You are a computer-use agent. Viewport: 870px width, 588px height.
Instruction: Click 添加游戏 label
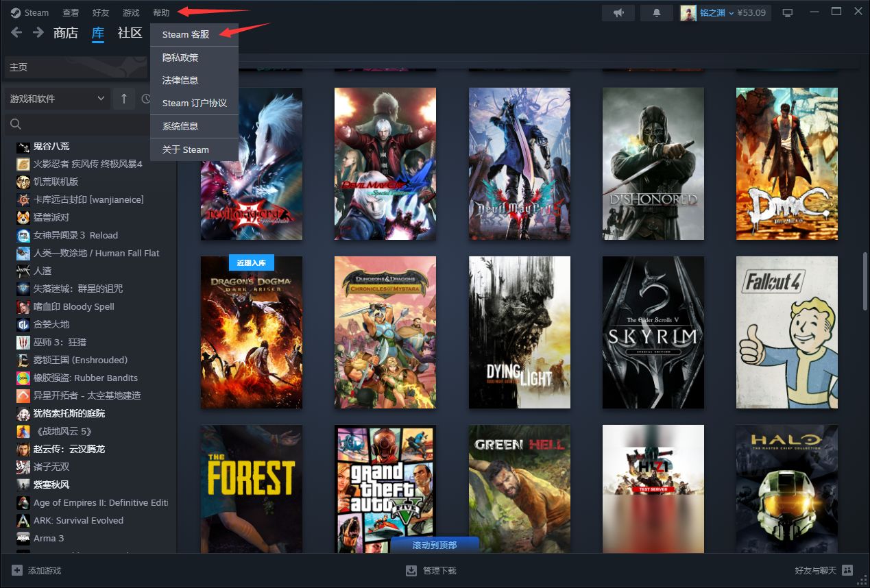coord(45,570)
